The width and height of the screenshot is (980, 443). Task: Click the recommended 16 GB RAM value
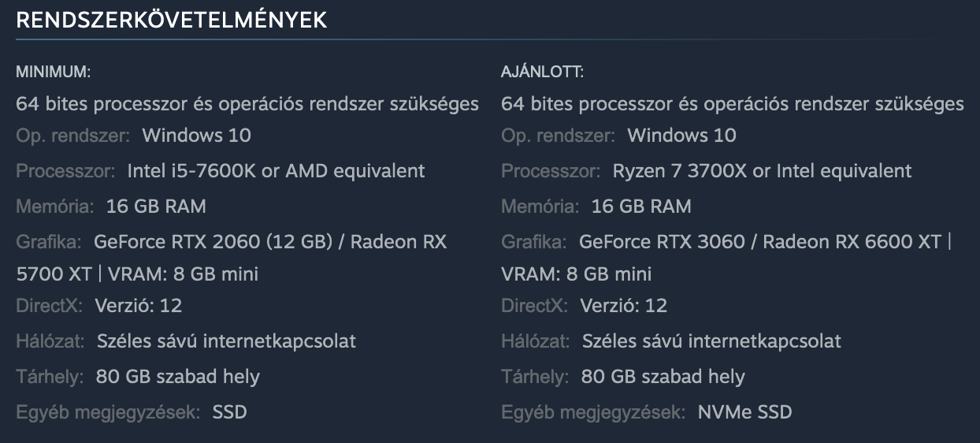pyautogui.click(x=641, y=207)
